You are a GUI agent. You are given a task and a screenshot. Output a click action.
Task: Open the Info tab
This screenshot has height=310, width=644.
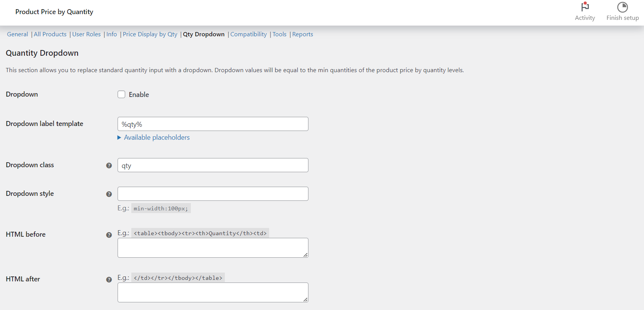click(111, 34)
